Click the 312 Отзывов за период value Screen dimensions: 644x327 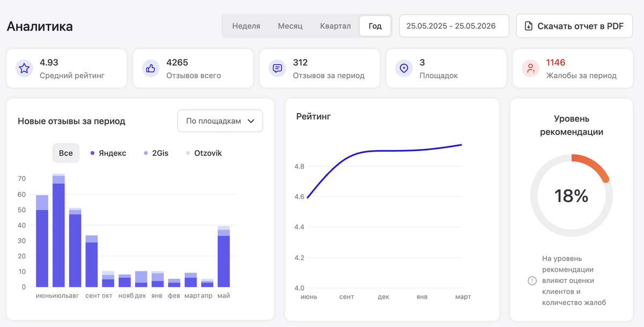tap(300, 63)
